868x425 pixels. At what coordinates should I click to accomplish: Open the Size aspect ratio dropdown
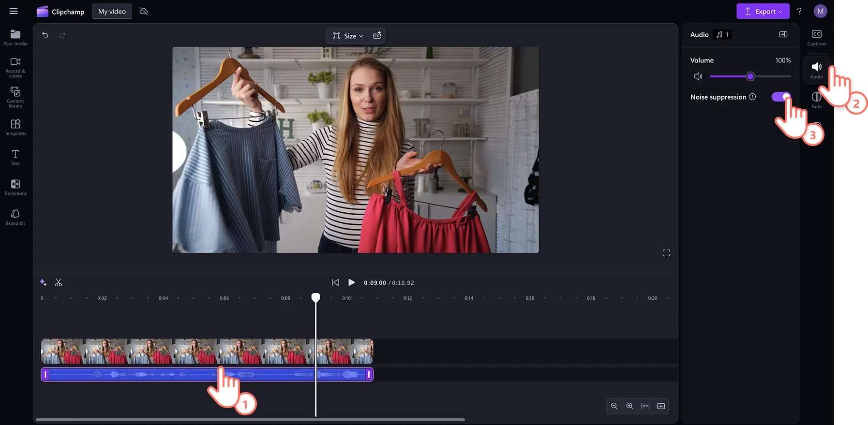347,36
